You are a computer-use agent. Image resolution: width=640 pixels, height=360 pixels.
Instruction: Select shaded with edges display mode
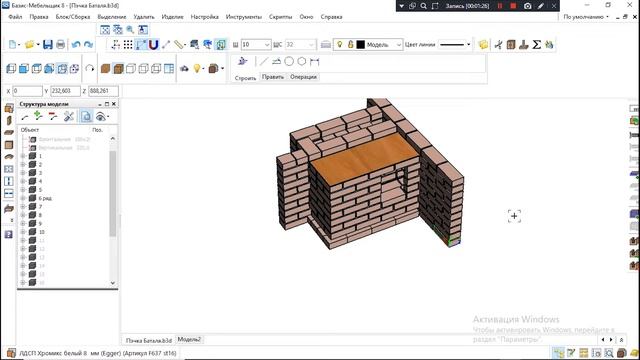[x=118, y=69]
